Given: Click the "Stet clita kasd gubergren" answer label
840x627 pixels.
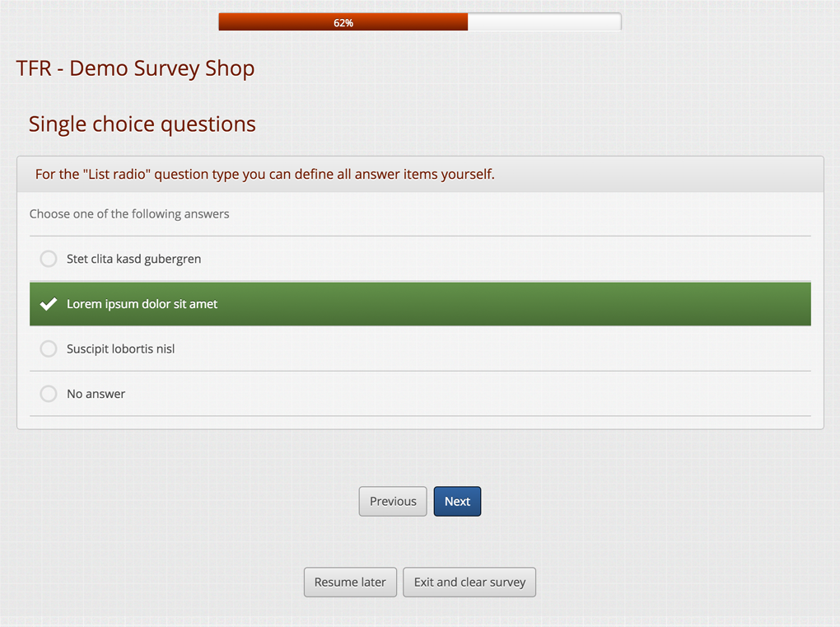Looking at the screenshot, I should pyautogui.click(x=133, y=259).
